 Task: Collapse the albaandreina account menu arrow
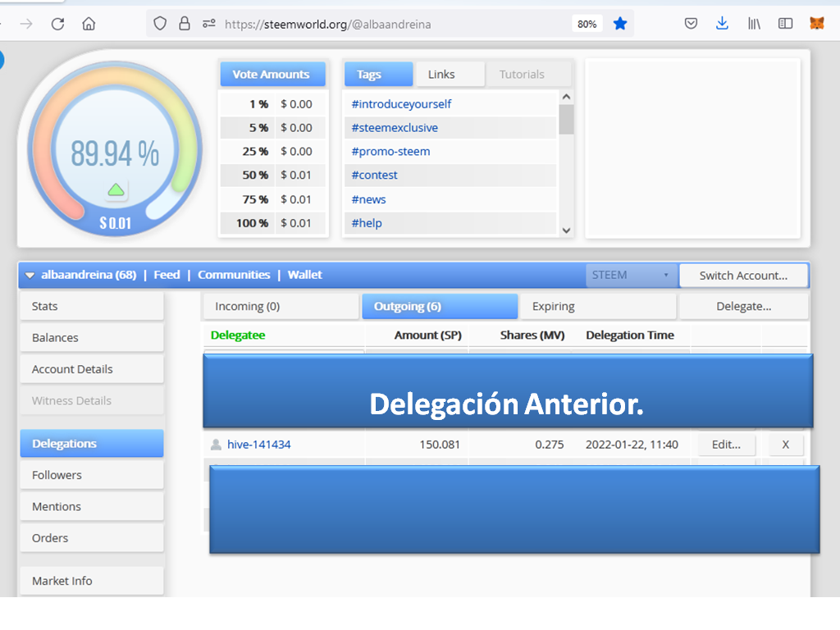coord(30,276)
